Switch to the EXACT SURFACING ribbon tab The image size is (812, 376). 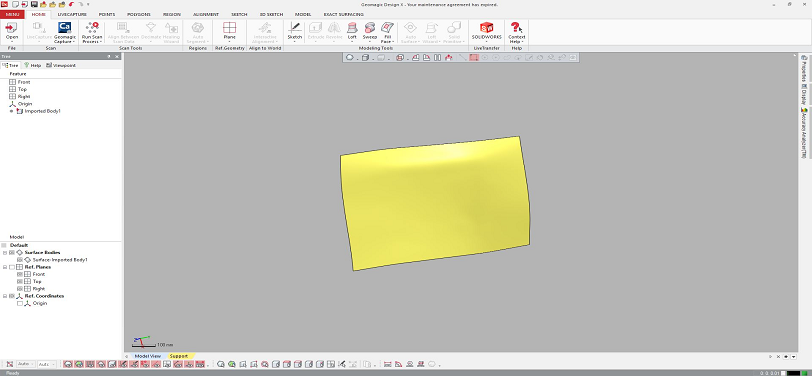tap(343, 15)
